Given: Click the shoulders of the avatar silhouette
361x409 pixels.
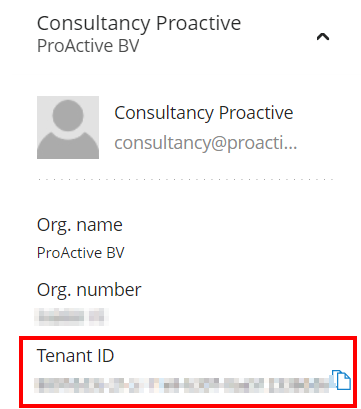Looking at the screenshot, I should click(68, 145).
